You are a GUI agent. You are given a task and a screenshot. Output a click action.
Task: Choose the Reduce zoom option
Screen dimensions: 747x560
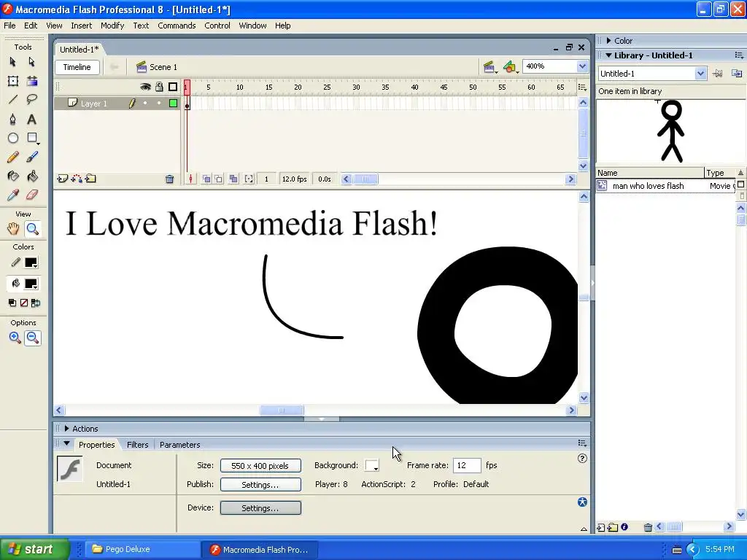click(x=32, y=338)
